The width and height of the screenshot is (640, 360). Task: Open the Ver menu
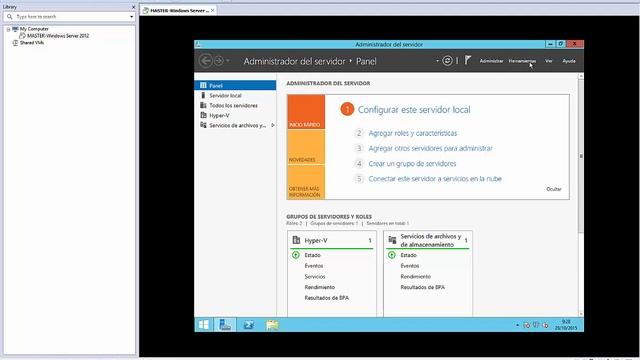pos(549,61)
